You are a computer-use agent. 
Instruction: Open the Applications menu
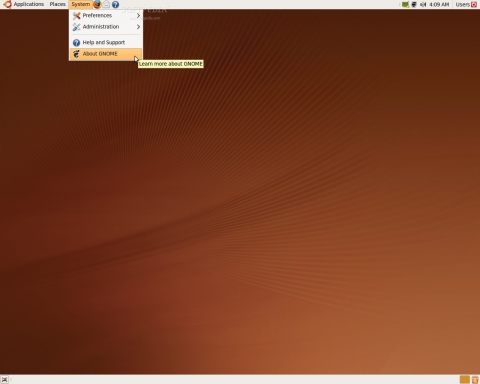pyautogui.click(x=29, y=4)
